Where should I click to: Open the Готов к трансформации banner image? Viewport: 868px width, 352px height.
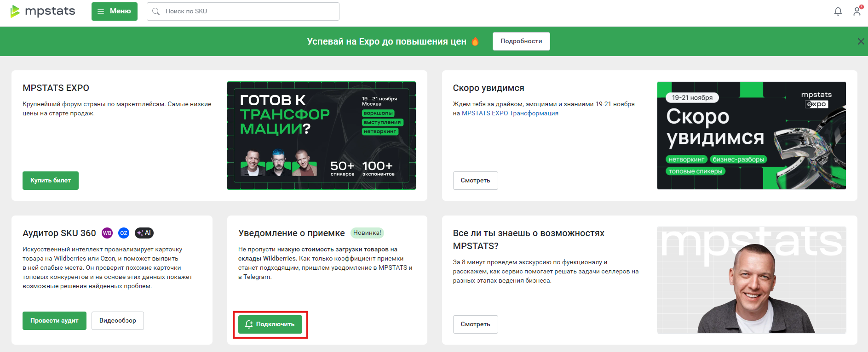322,136
